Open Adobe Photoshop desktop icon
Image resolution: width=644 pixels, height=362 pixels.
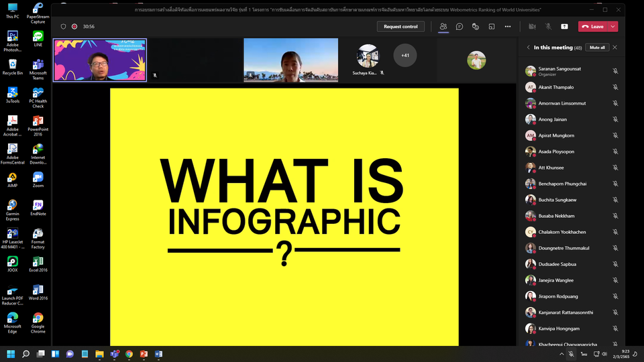(x=12, y=41)
